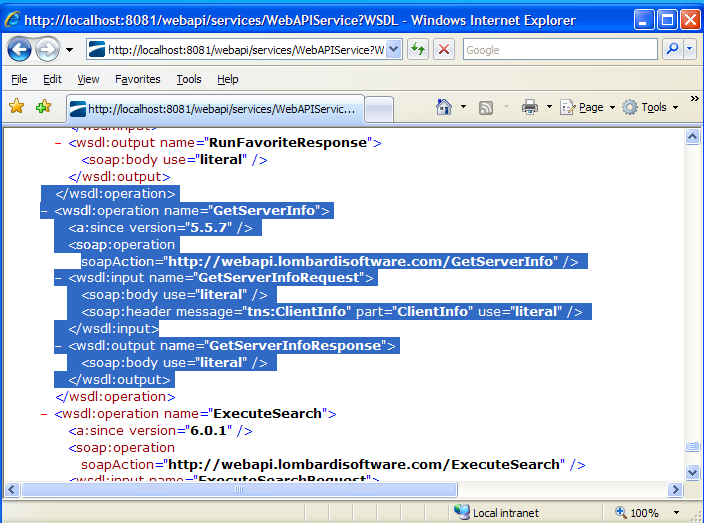Click RunFavoriteResponse output name text

pos(288,143)
